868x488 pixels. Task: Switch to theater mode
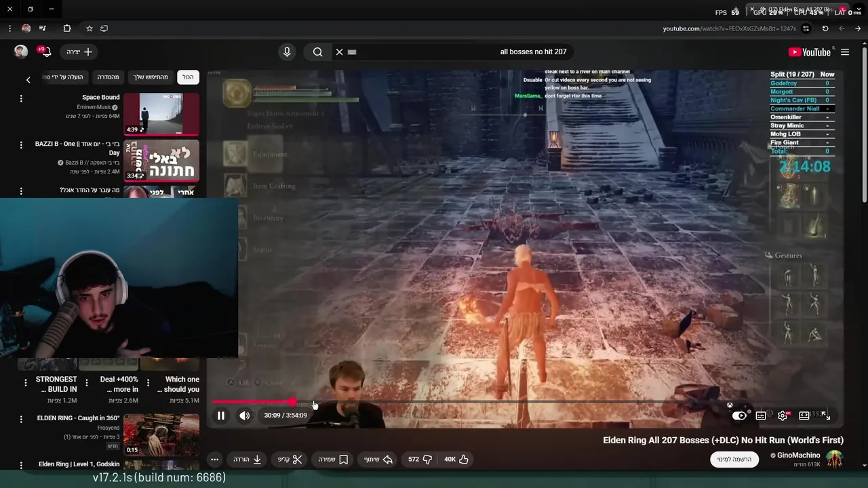[804, 415]
